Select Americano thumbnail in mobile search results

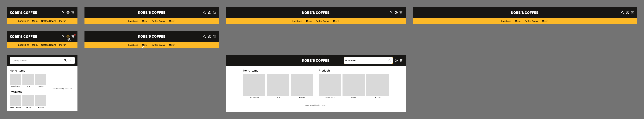[x=15, y=79]
